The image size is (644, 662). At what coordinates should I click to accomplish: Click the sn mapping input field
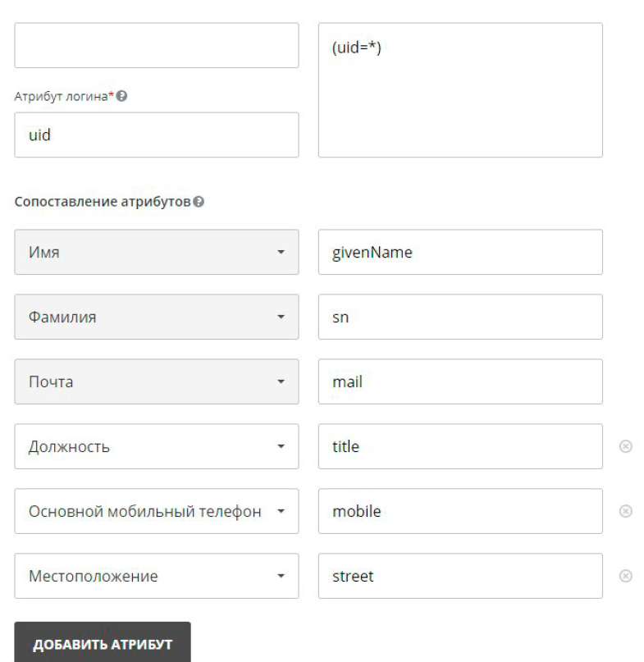point(460,317)
